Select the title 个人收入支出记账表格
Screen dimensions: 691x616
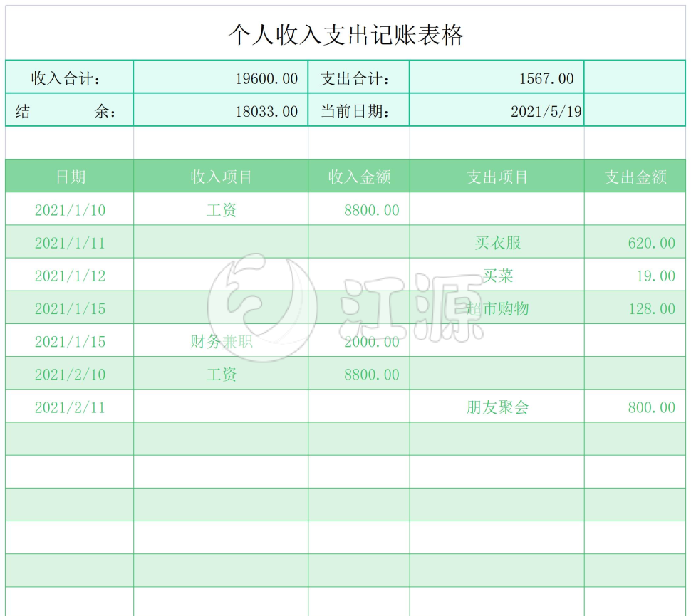[346, 34]
